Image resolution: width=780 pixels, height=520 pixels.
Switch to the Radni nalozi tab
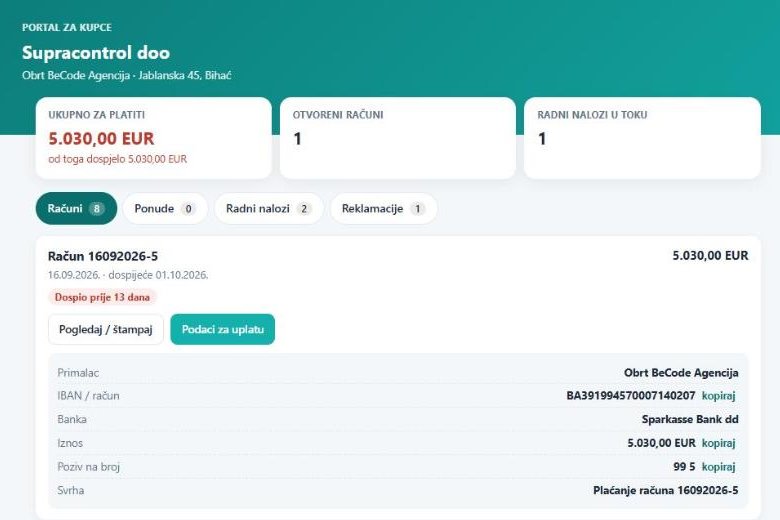pyautogui.click(x=269, y=208)
